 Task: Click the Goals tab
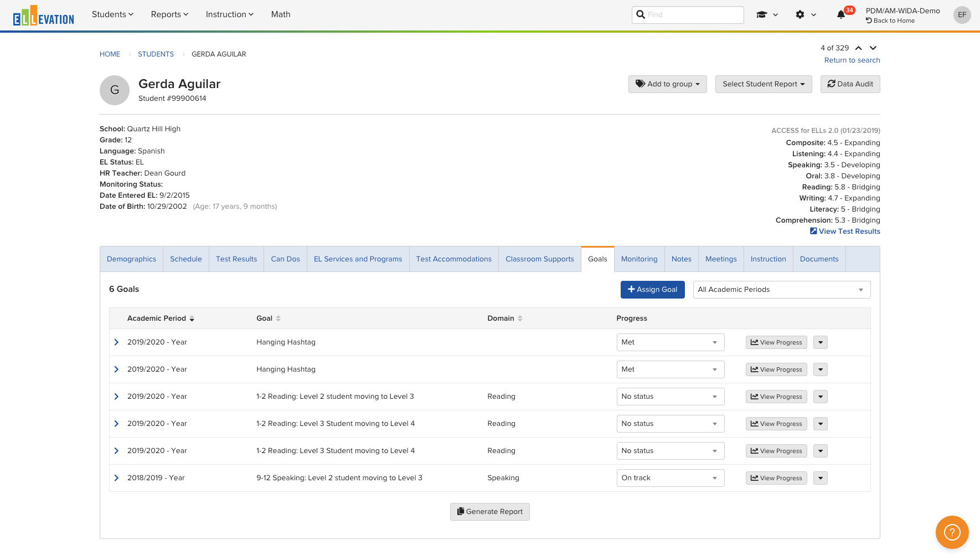point(597,259)
